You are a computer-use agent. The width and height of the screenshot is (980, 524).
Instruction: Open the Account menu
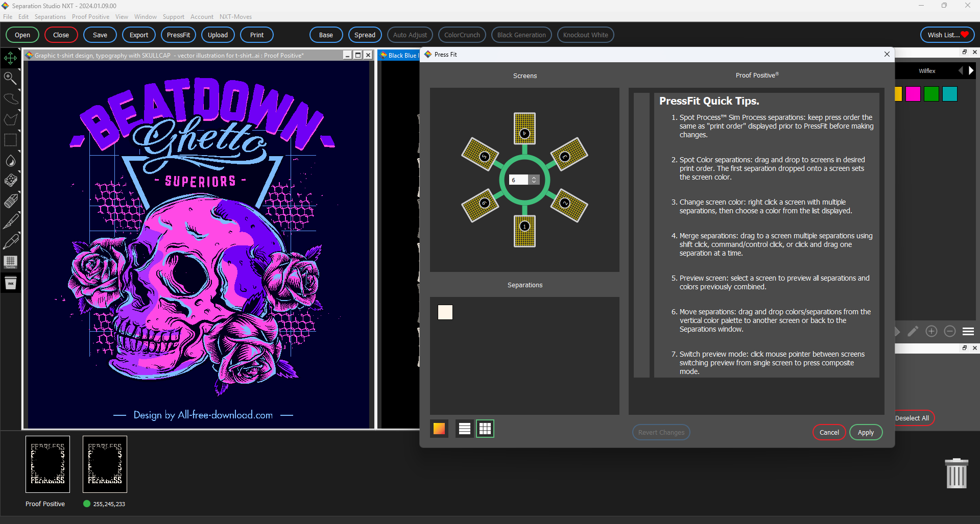pyautogui.click(x=202, y=17)
